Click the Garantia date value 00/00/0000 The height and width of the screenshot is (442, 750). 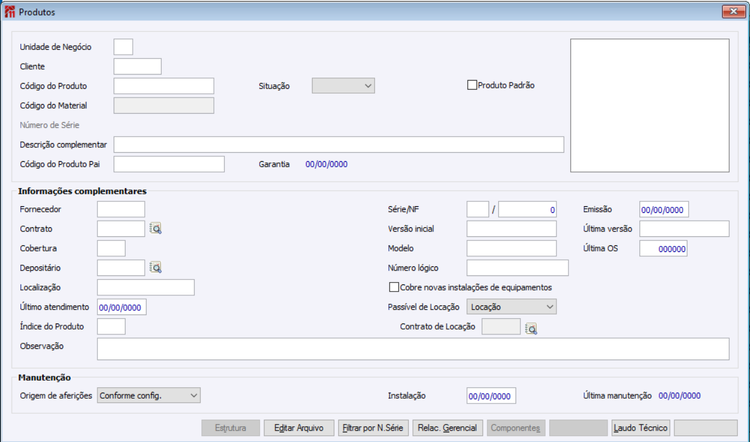pyautogui.click(x=326, y=164)
